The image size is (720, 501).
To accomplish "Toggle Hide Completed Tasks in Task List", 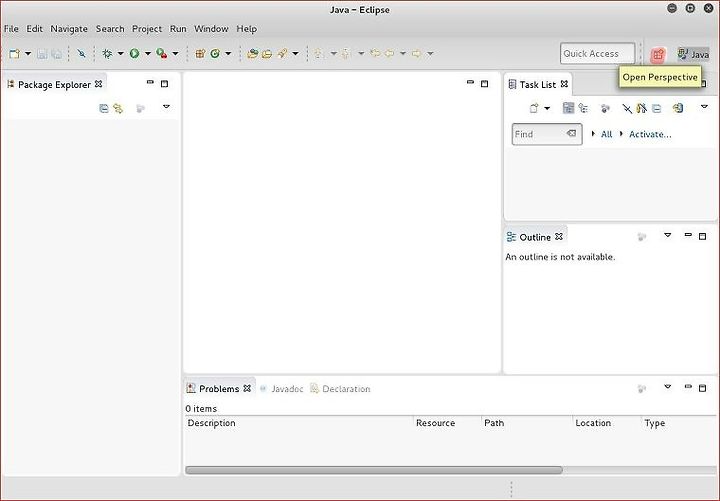I will [627, 108].
